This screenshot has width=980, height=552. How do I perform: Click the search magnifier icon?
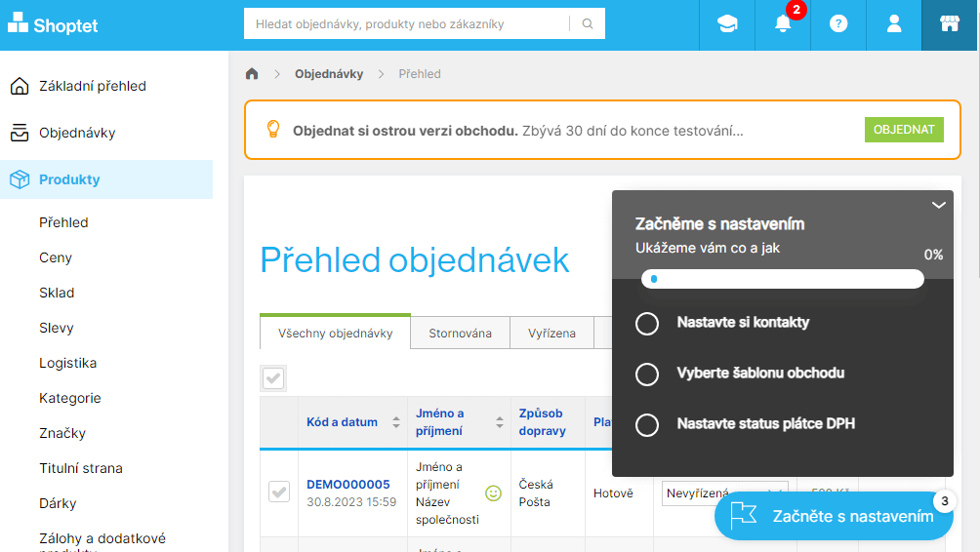pos(588,23)
